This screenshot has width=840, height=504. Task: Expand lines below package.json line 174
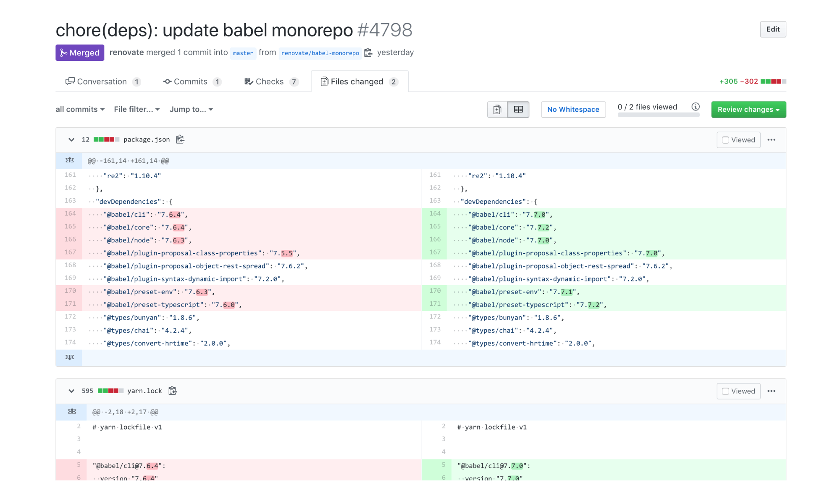point(70,357)
